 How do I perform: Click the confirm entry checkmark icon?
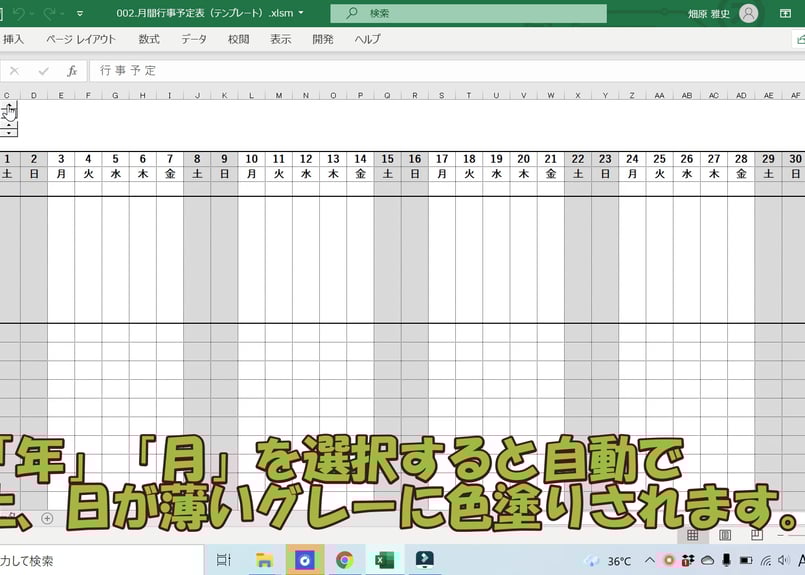click(43, 71)
